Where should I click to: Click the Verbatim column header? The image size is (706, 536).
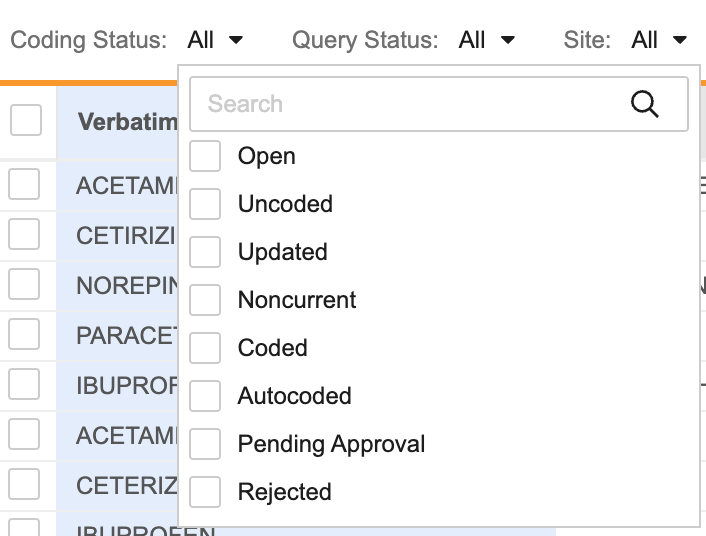tap(126, 123)
